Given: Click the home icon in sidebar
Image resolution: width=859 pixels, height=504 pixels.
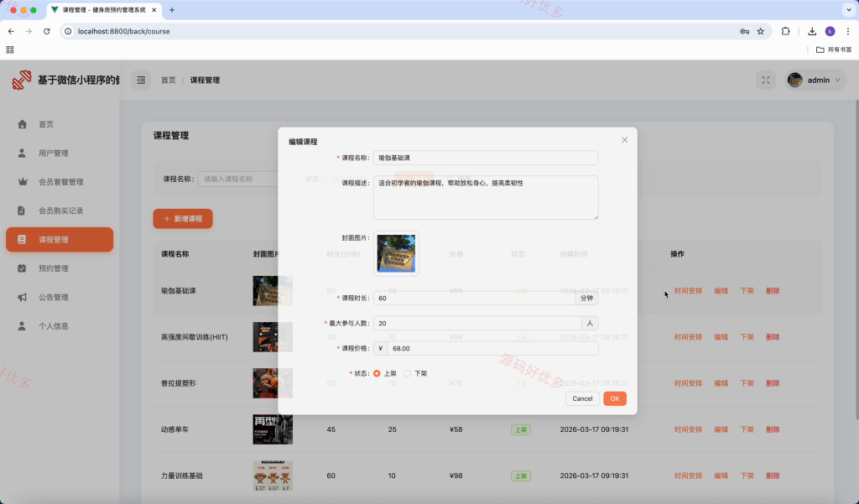Looking at the screenshot, I should 22,124.
